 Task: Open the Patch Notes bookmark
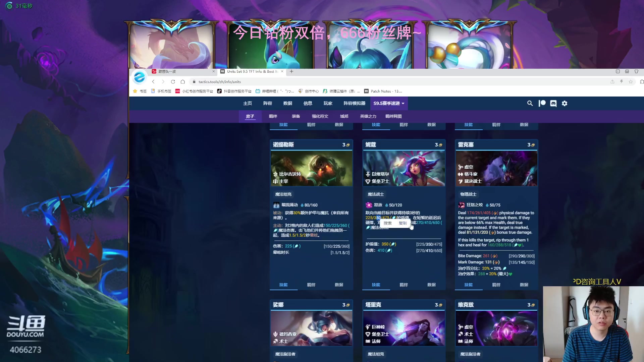(383, 91)
